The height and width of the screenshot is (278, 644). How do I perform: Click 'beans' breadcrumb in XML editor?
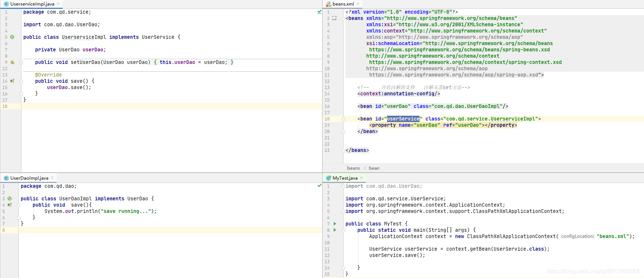(353, 168)
